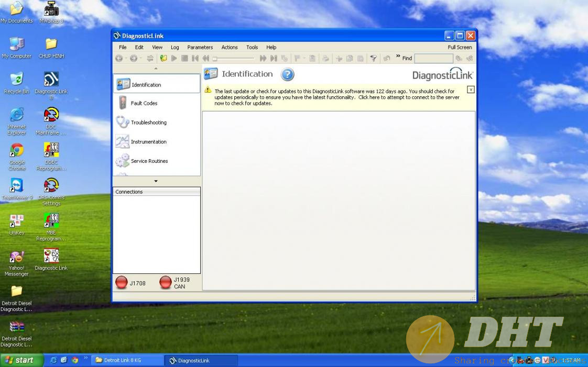Open the Instrumentation panel
This screenshot has height=367, width=588.
[148, 142]
